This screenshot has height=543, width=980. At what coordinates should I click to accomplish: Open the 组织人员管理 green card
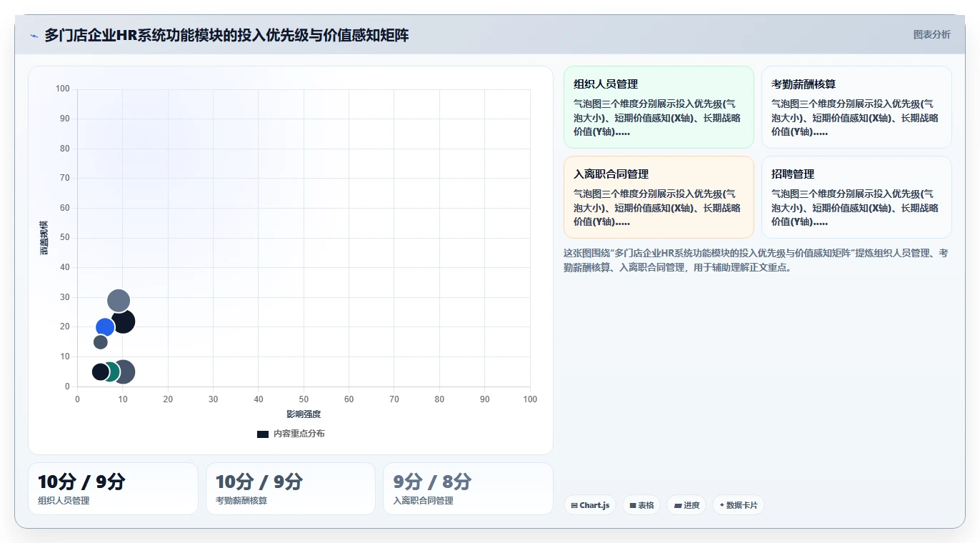pyautogui.click(x=659, y=107)
